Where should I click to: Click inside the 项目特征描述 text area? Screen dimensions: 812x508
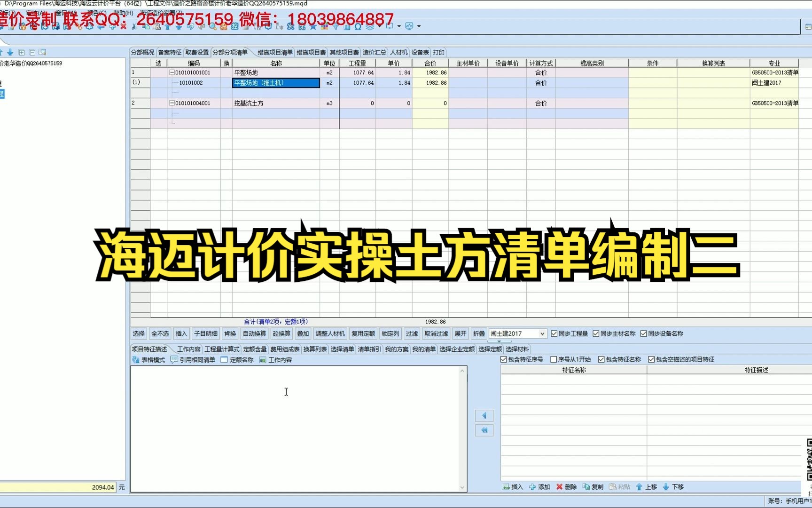point(295,429)
